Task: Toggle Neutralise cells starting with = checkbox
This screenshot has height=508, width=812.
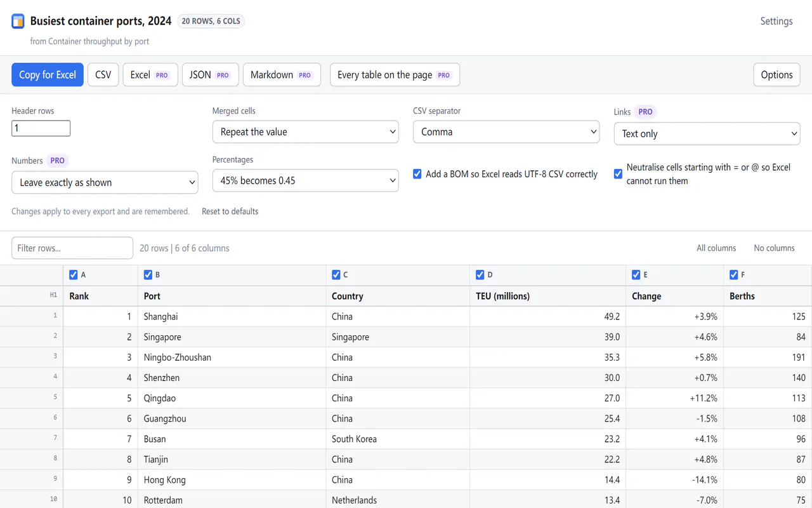Action: [x=618, y=174]
